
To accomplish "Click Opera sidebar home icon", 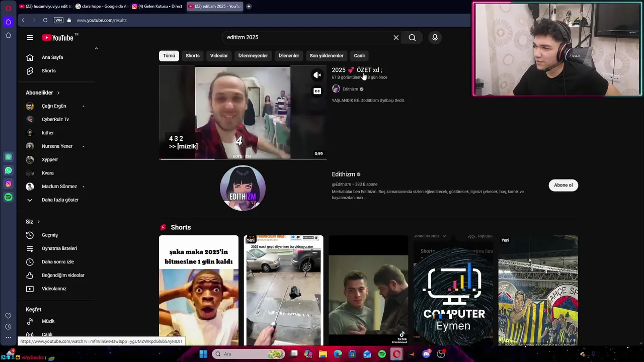I will [8, 22].
